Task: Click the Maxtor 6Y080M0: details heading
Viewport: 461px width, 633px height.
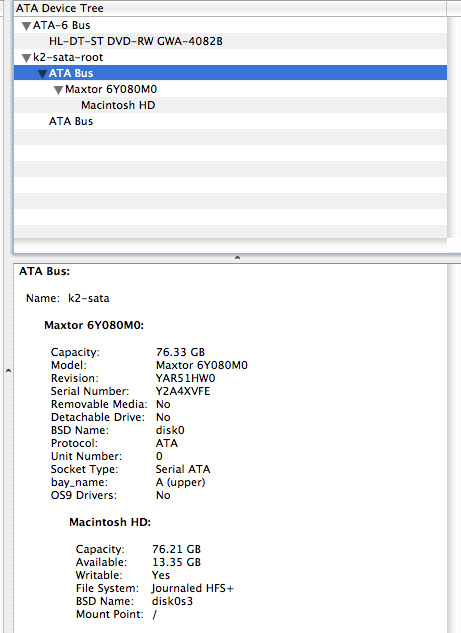Action: click(x=94, y=325)
